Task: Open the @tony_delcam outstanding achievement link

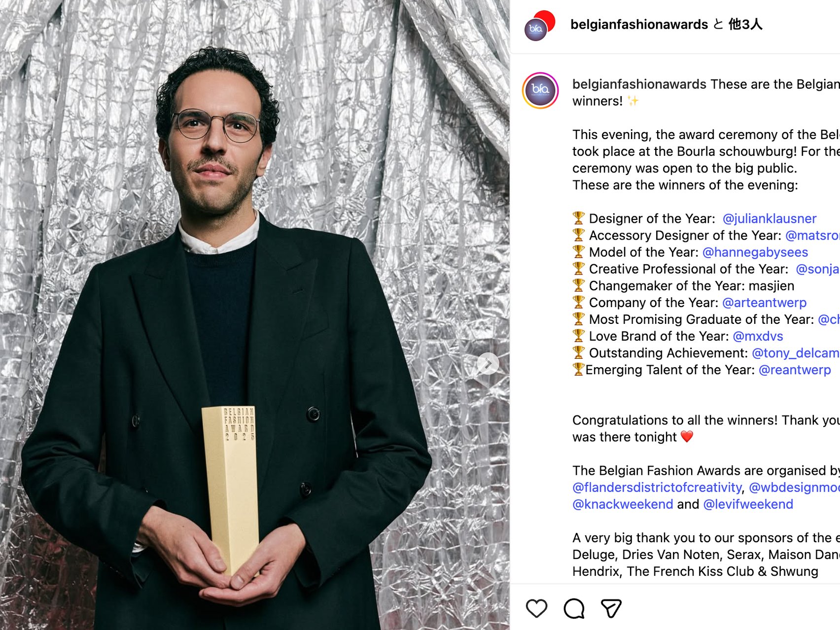Action: coord(796,353)
